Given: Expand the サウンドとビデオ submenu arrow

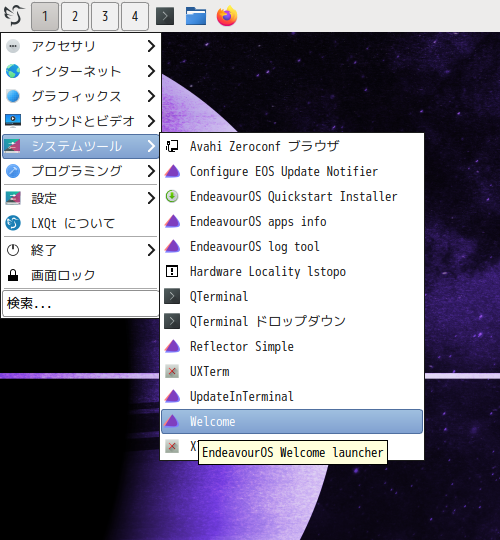Looking at the screenshot, I should coord(151,121).
